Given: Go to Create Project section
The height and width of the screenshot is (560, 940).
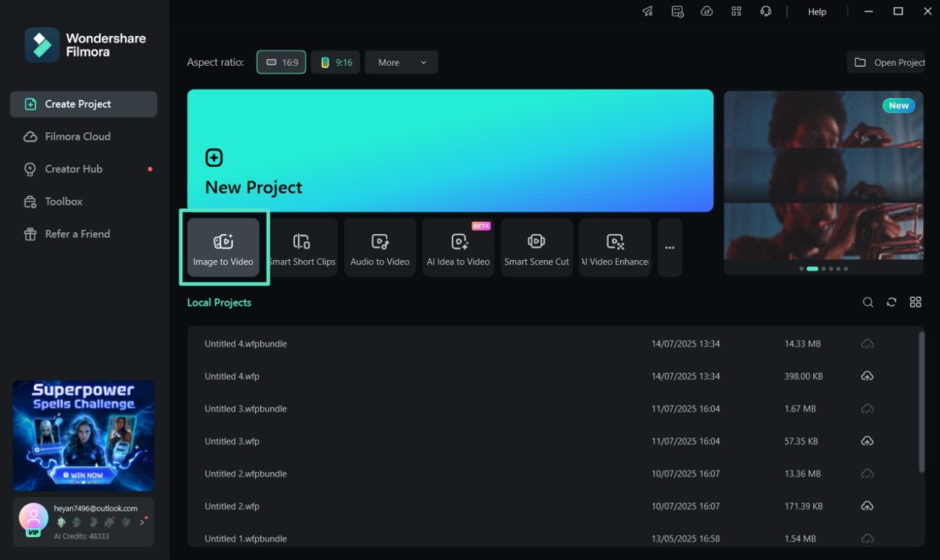Looking at the screenshot, I should [x=83, y=104].
